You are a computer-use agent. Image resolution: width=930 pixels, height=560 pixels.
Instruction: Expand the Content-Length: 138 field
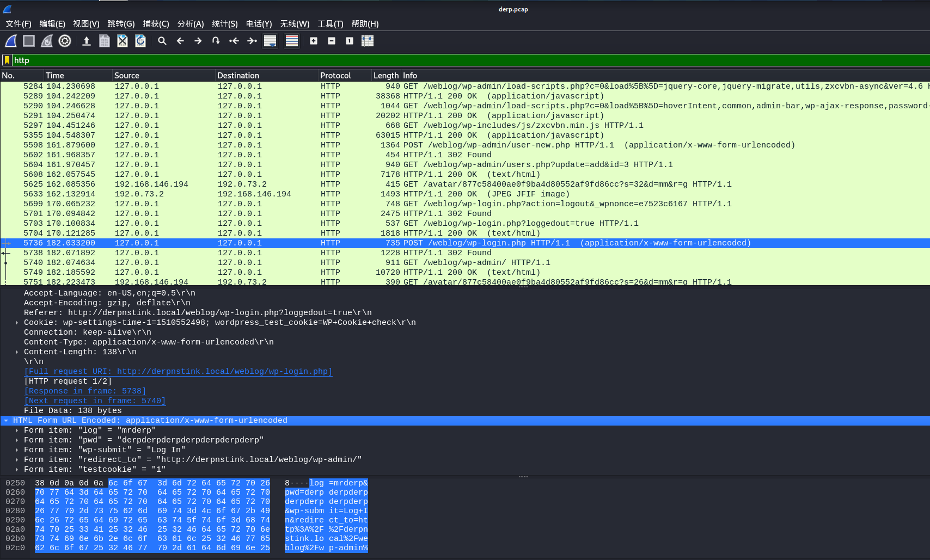[x=17, y=352]
